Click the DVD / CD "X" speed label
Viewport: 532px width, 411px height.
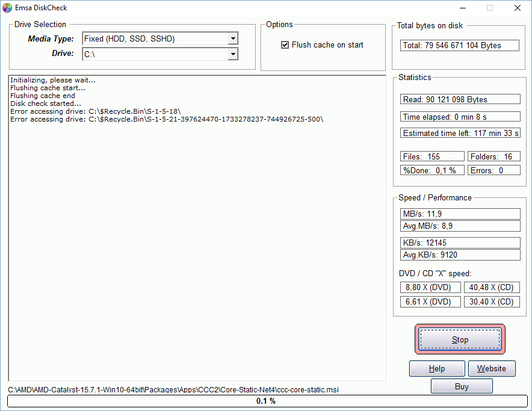(435, 274)
